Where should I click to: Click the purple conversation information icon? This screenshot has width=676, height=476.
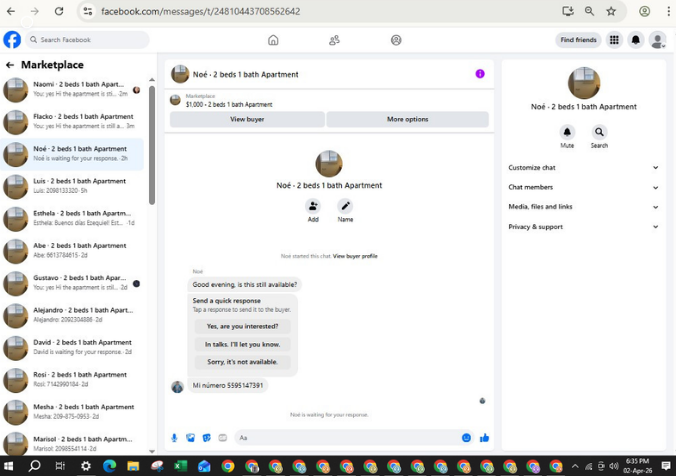click(480, 74)
